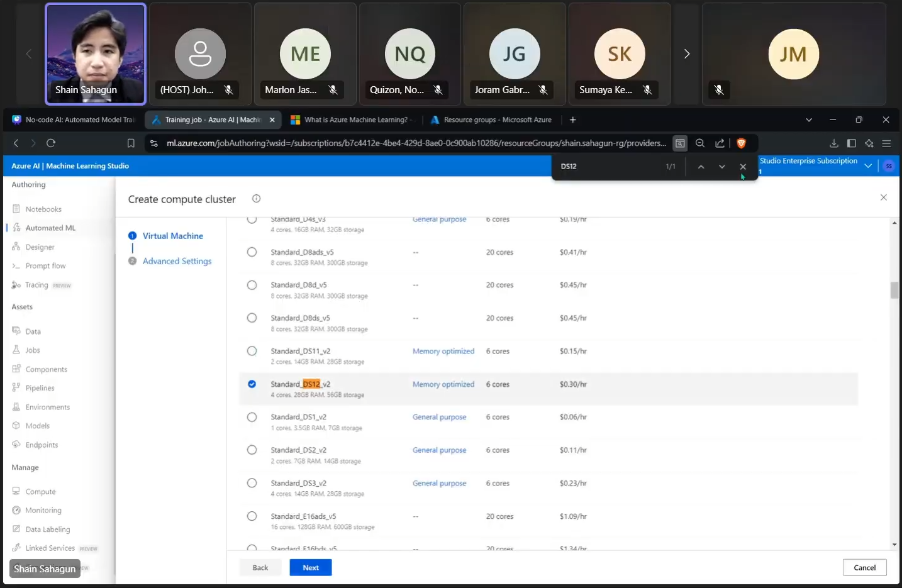Open a new browser tab
The height and width of the screenshot is (588, 902).
click(x=572, y=119)
